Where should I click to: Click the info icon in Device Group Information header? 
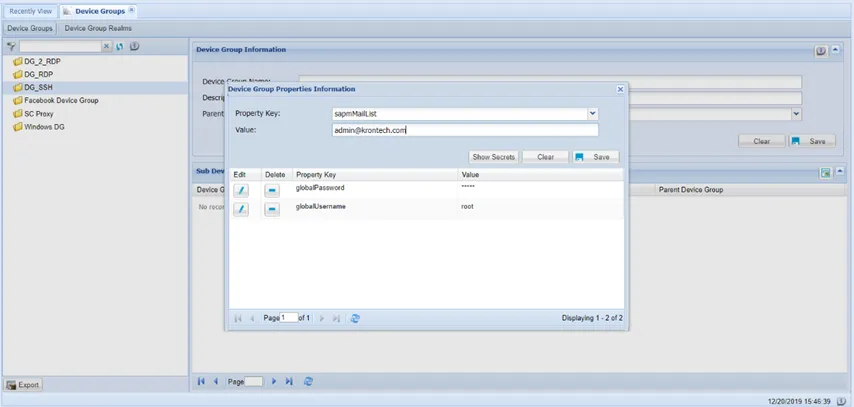pyautogui.click(x=820, y=51)
